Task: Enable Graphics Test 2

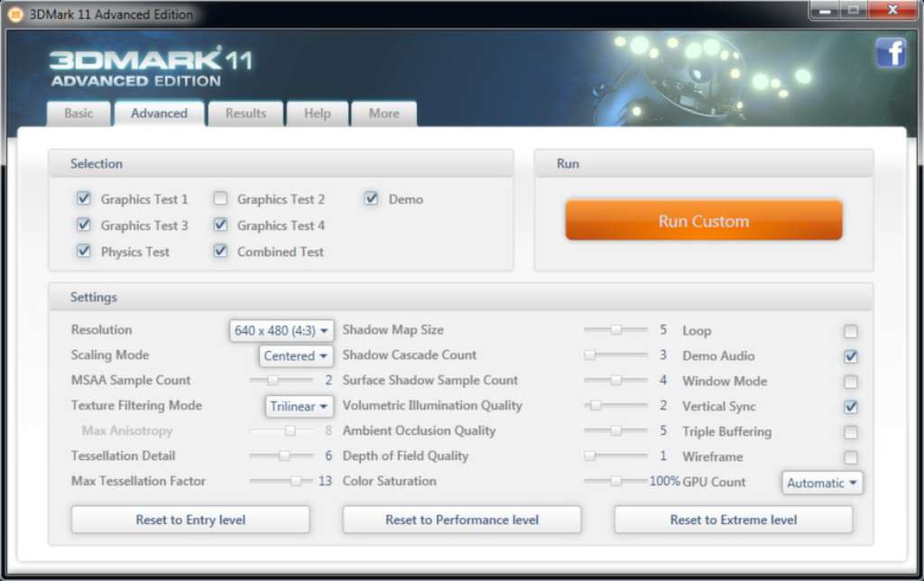Action: click(x=220, y=198)
